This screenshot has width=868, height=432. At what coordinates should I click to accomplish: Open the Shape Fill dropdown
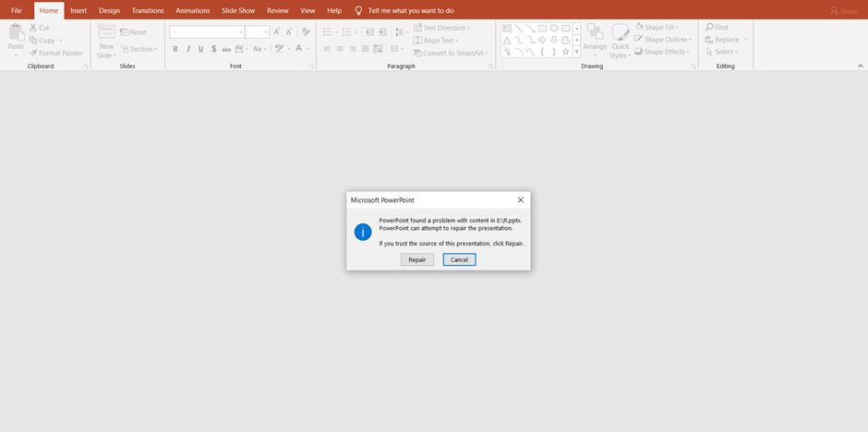pos(657,27)
